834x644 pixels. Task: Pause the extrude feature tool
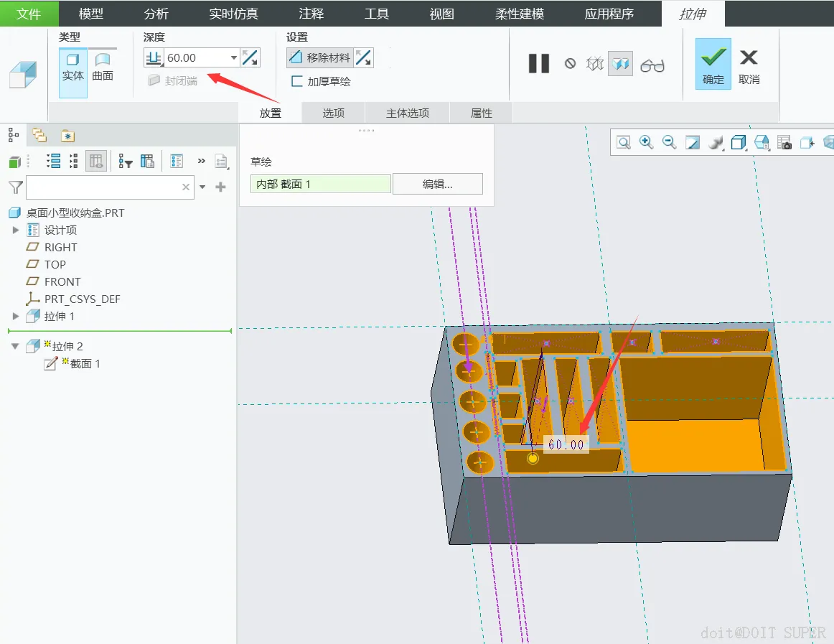click(538, 64)
